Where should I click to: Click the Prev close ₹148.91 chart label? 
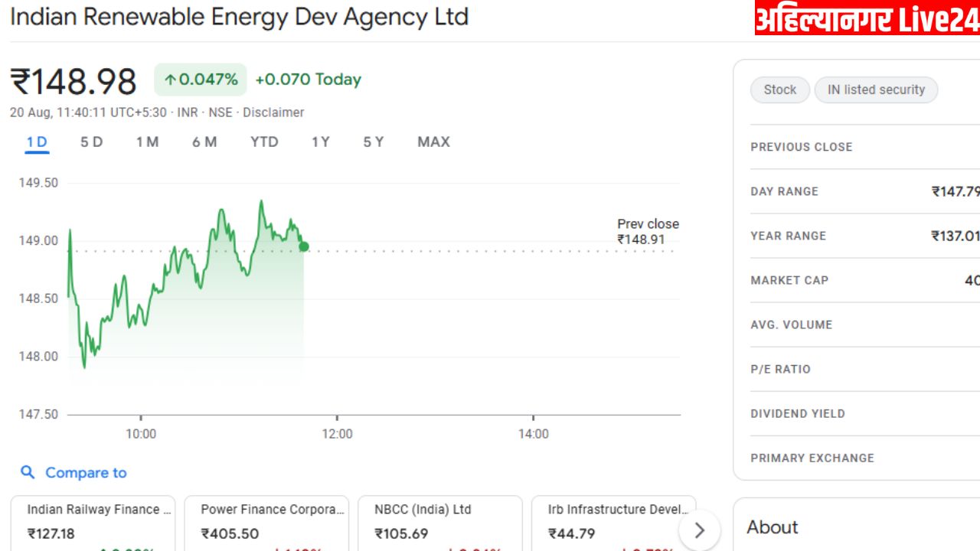click(648, 232)
